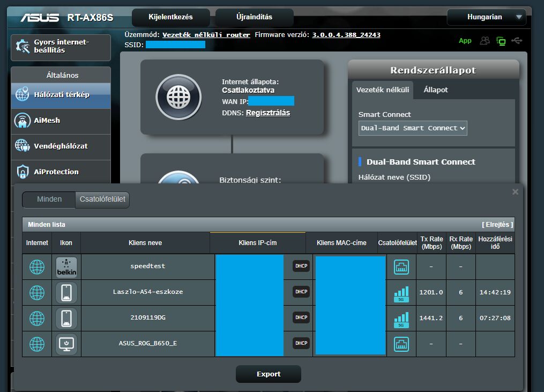Click the wired interface icon in speedtest row
This screenshot has height=392, width=544.
(x=401, y=267)
